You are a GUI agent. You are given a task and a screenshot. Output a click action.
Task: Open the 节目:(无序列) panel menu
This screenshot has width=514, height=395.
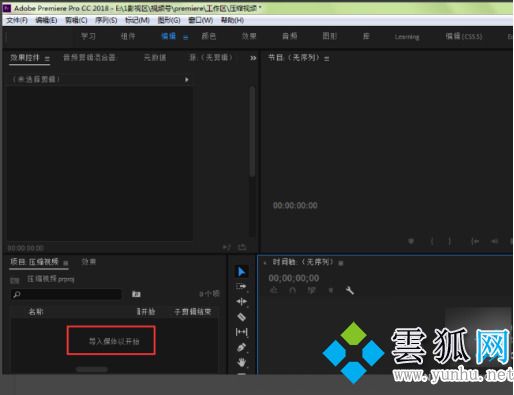coord(327,59)
